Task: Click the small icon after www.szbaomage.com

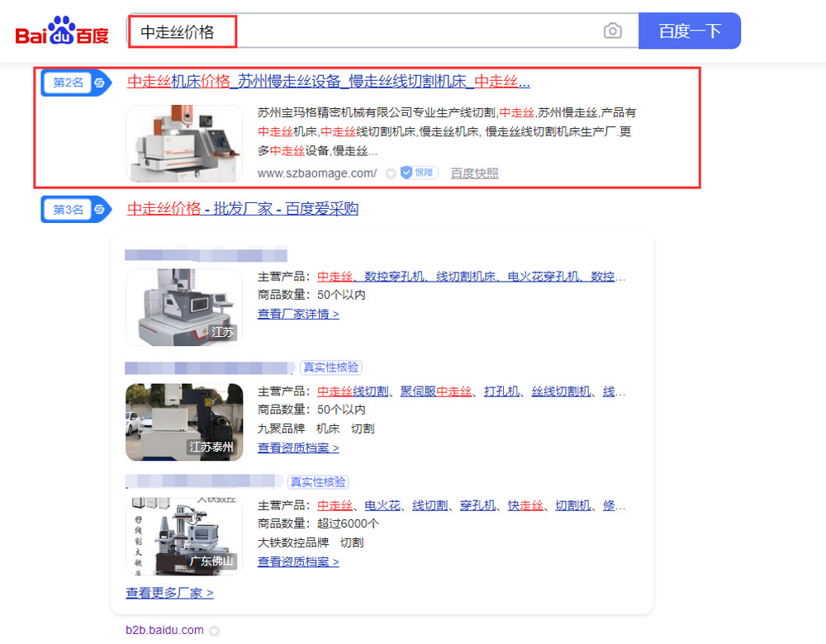Action: (390, 174)
